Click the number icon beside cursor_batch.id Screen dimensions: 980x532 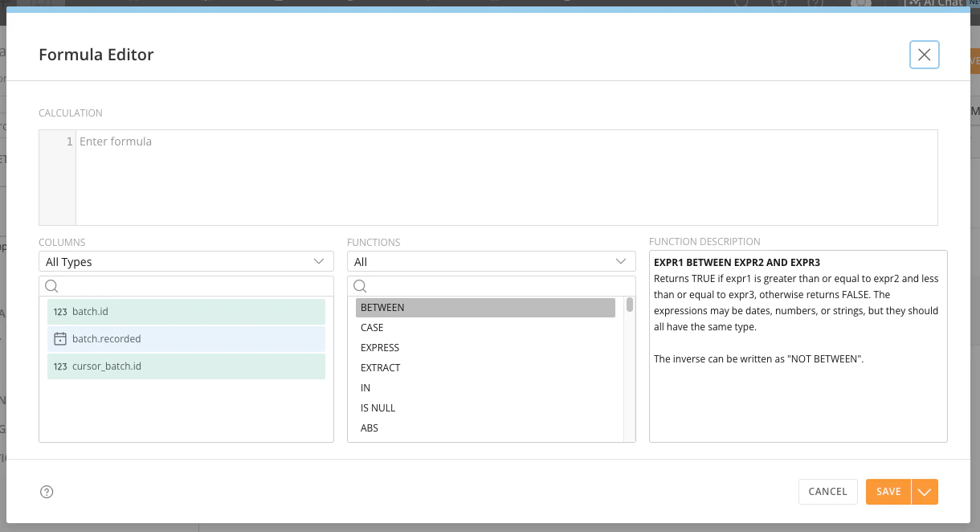pos(60,366)
